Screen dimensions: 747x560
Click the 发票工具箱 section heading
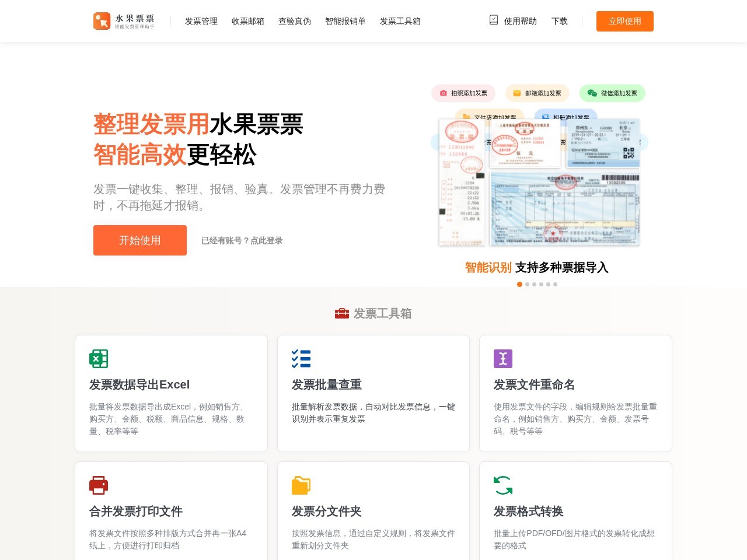point(382,314)
